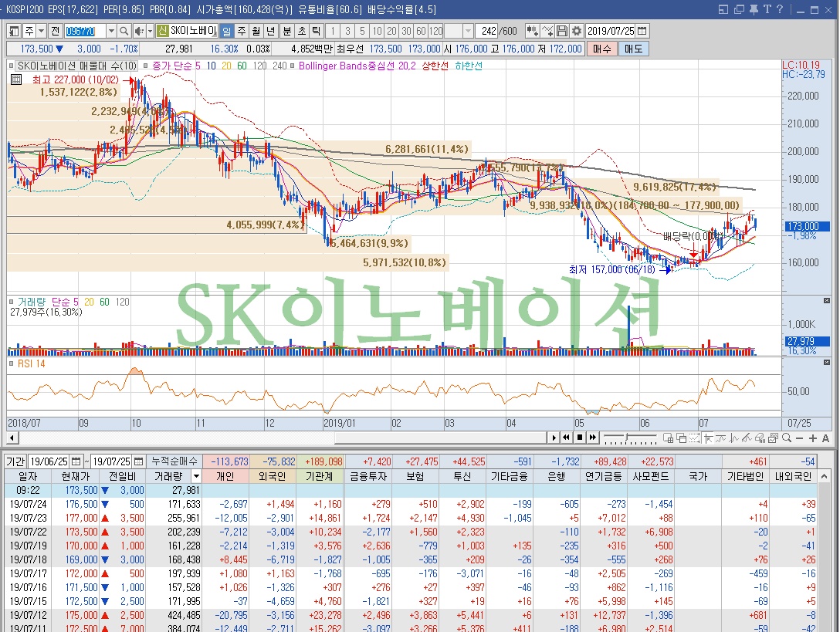Click the 2019/07/25 date field
The height and width of the screenshot is (632, 840).
tap(611, 31)
